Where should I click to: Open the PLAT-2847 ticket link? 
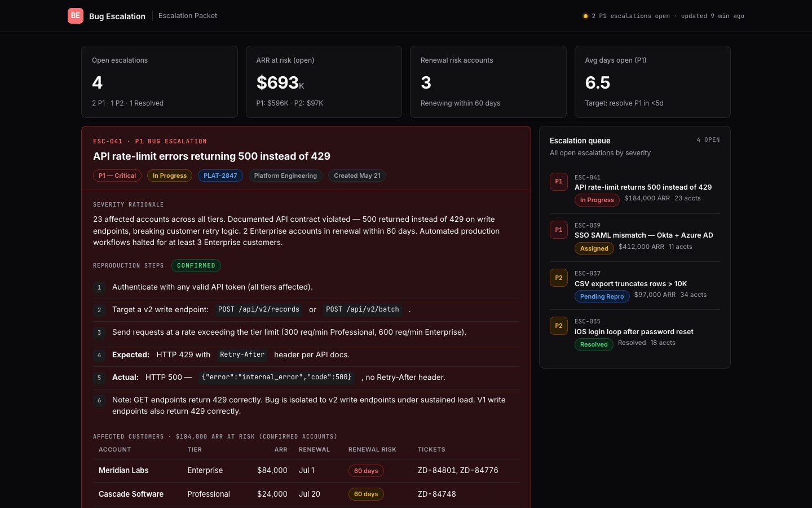click(220, 176)
